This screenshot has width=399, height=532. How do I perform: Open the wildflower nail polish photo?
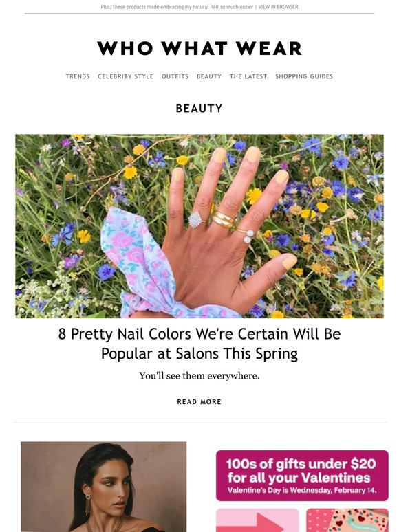199,226
